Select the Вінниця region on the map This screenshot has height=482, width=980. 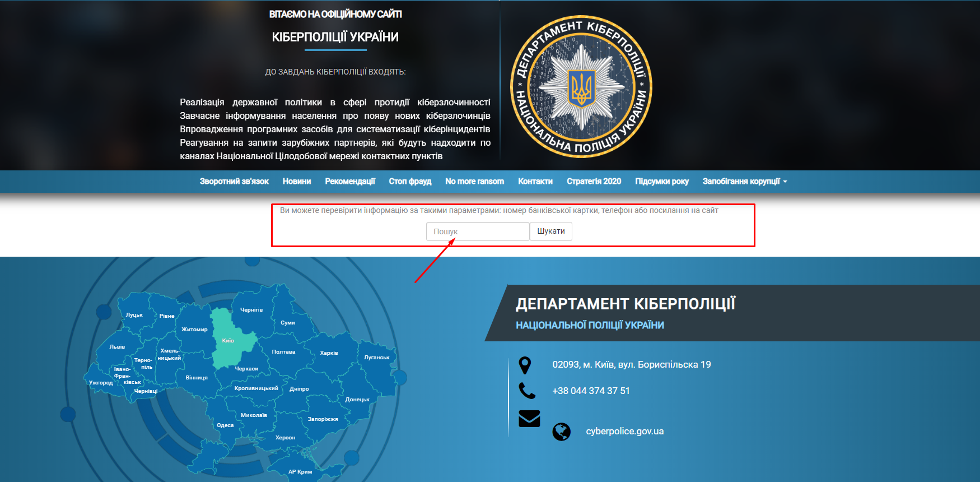197,378
